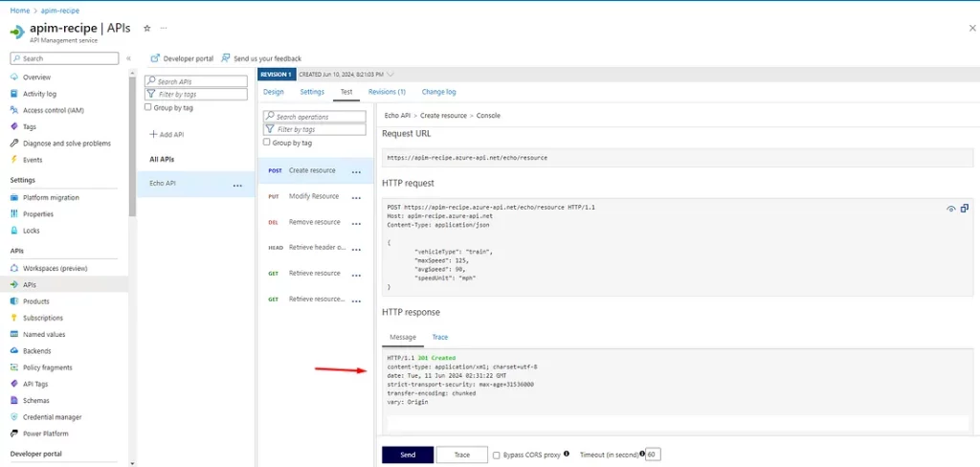The width and height of the screenshot is (980, 467).
Task: Open Backends in the sidebar
Action: pos(37,350)
